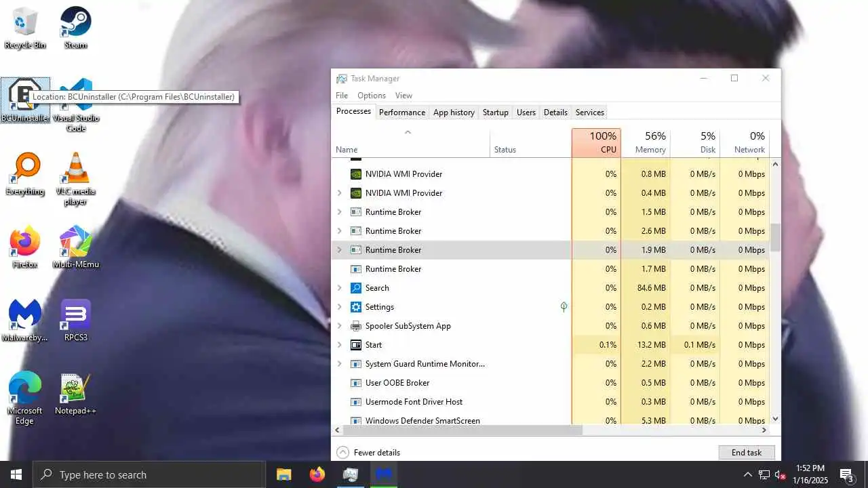The height and width of the screenshot is (488, 868).
Task: Open the View menu in Task Manager
Action: point(403,96)
